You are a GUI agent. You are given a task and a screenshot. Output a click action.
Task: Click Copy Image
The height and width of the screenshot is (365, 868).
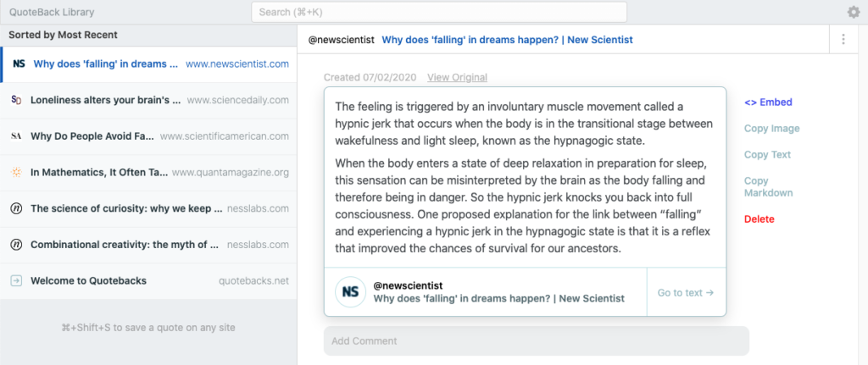(x=771, y=129)
